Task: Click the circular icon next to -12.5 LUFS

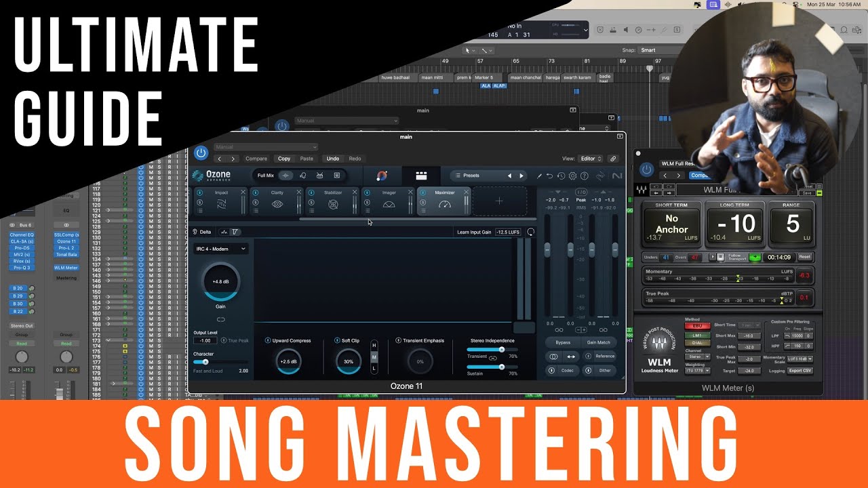Action: [x=530, y=232]
